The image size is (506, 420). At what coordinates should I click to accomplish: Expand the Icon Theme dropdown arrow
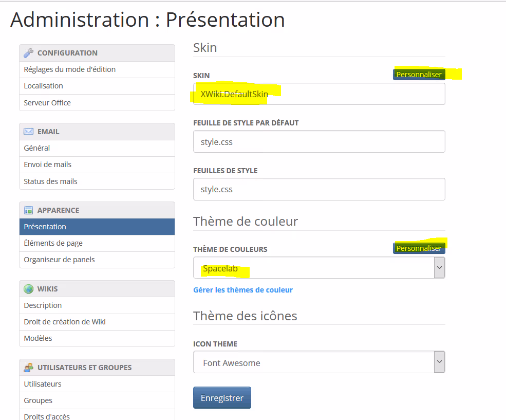(x=439, y=362)
